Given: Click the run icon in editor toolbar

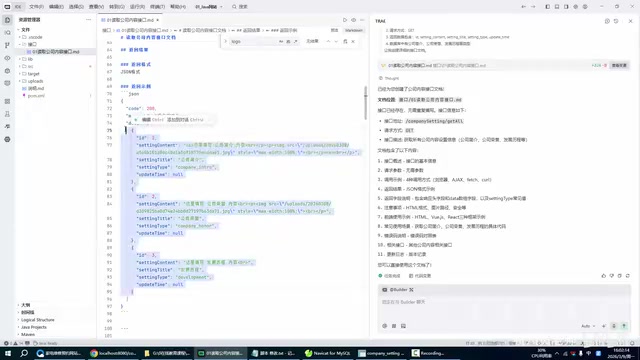Looking at the screenshot, I should (x=344, y=20).
